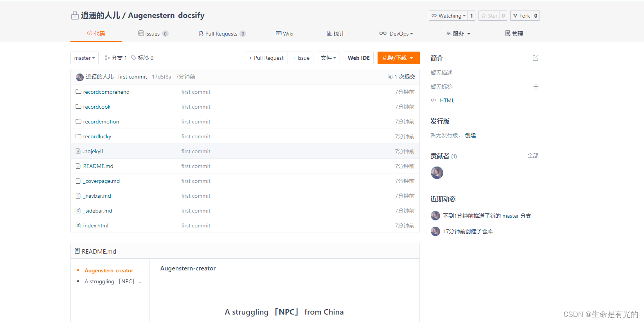The image size is (644, 322).
Task: Click the committer avatar in commit header
Action: tap(80, 77)
